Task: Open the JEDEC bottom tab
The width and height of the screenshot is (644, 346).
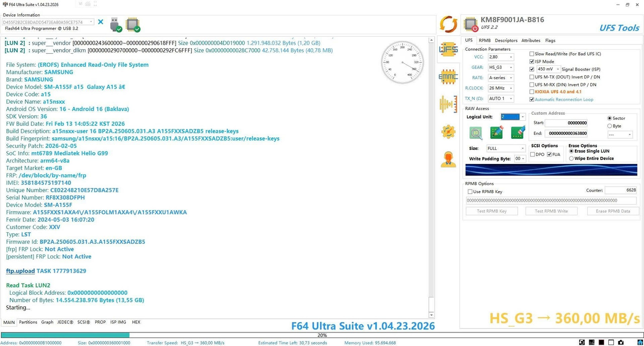Action: pyautogui.click(x=65, y=322)
